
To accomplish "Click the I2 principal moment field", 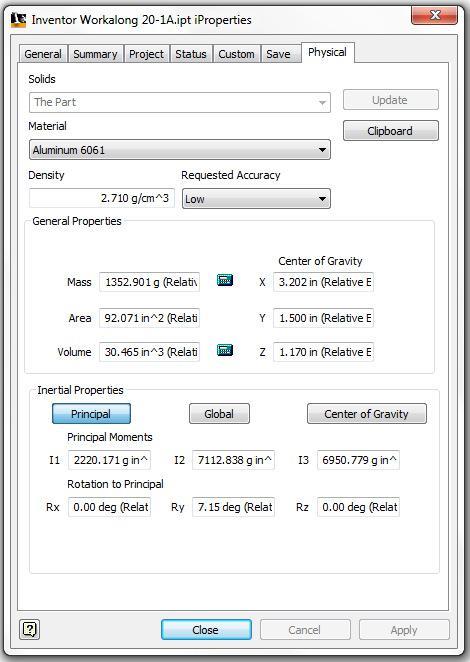I will [x=234, y=460].
